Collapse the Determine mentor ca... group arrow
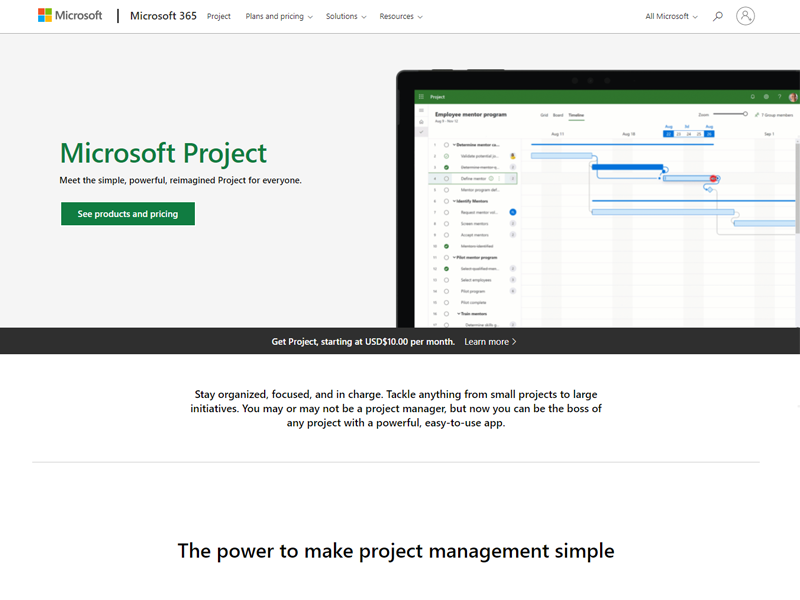The image size is (800, 600). click(x=454, y=145)
